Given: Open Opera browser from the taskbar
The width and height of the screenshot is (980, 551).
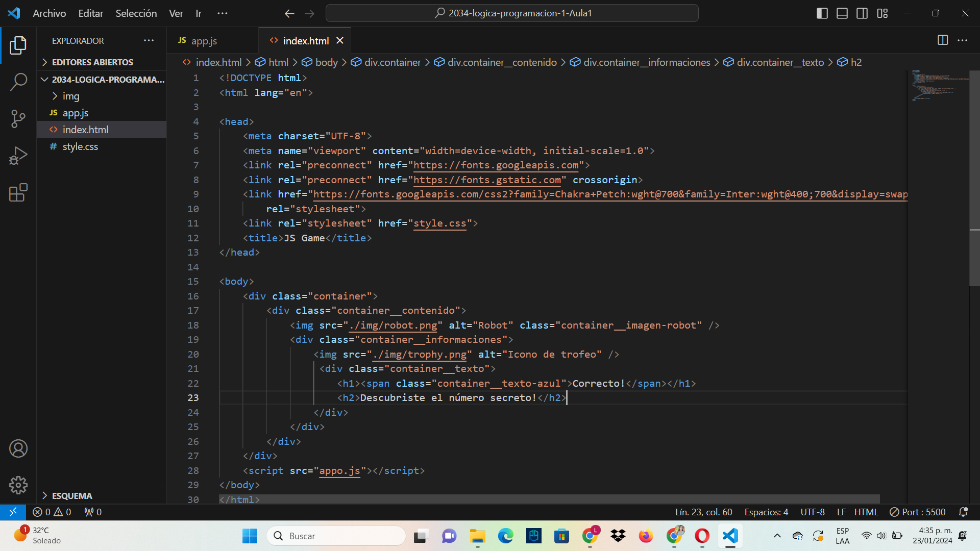Looking at the screenshot, I should [x=702, y=536].
